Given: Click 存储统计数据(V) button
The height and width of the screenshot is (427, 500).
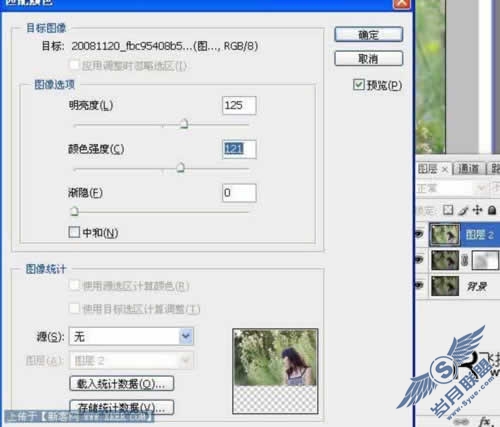Looking at the screenshot, I should pos(122,407).
